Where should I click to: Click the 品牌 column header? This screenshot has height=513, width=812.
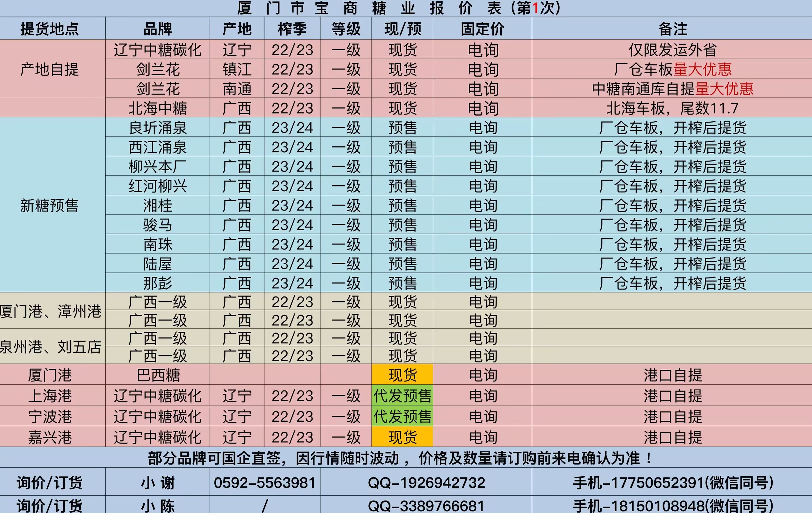157,29
